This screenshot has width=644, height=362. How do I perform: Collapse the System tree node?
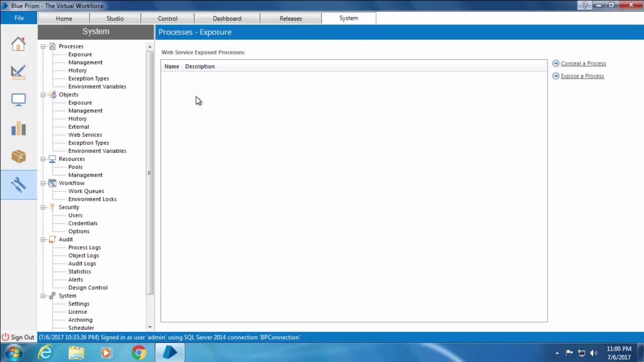click(x=43, y=296)
